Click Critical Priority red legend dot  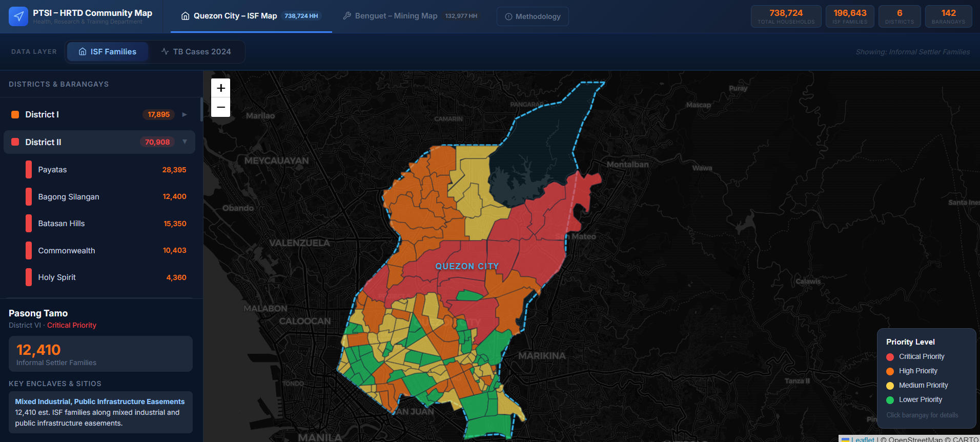[x=890, y=357]
